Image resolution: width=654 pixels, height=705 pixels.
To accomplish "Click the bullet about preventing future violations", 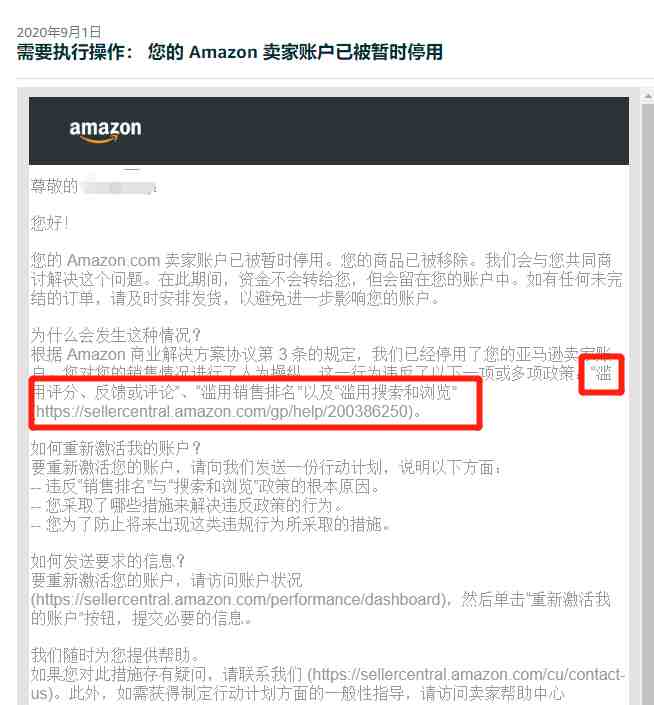I will [x=211, y=524].
